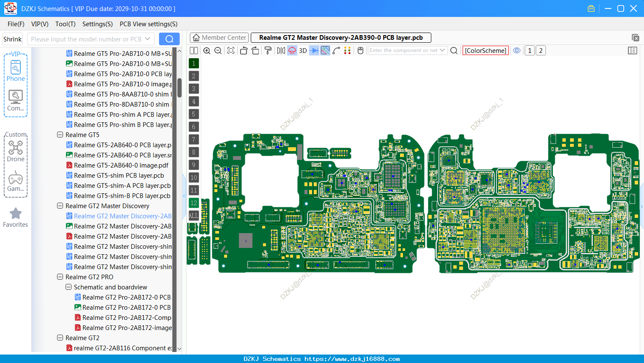Collapse the Realme GT2 tree node
Image resolution: width=644 pixels, height=363 pixels.
[60, 338]
